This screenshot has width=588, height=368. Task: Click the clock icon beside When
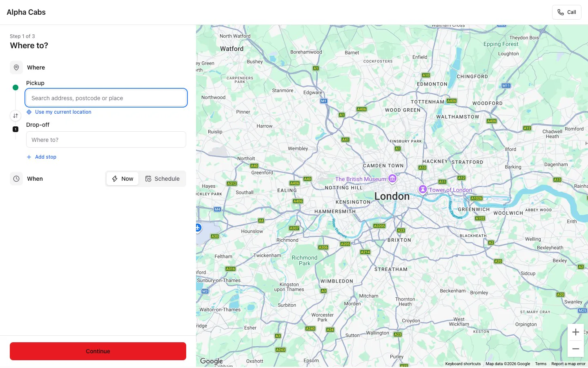coord(16,179)
